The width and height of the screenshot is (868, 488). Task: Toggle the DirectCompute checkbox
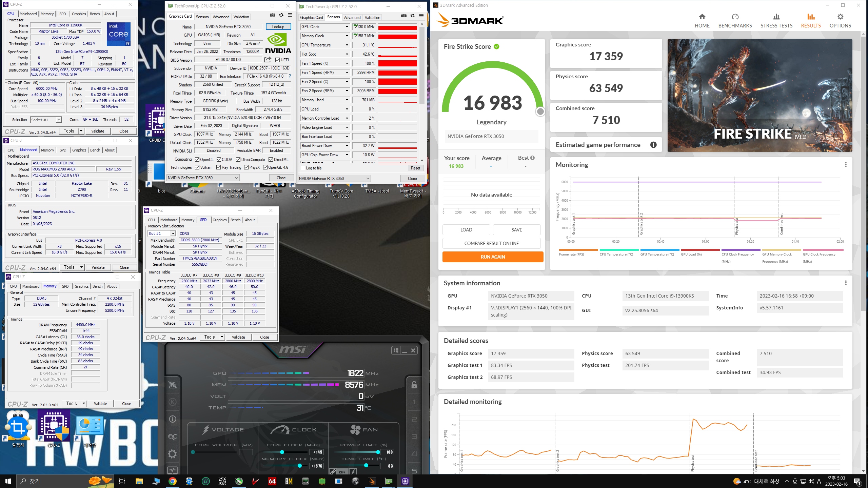coord(238,160)
